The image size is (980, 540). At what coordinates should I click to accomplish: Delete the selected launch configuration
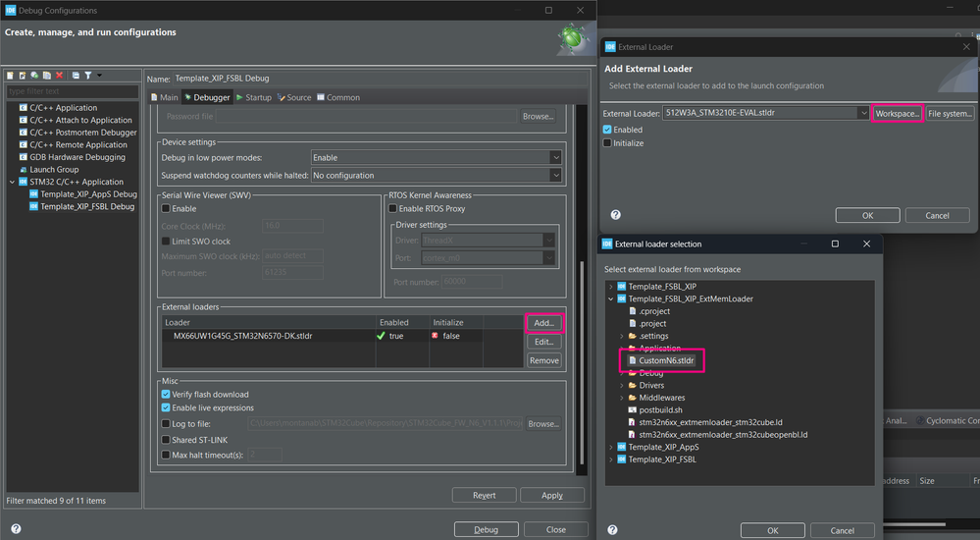[x=60, y=75]
